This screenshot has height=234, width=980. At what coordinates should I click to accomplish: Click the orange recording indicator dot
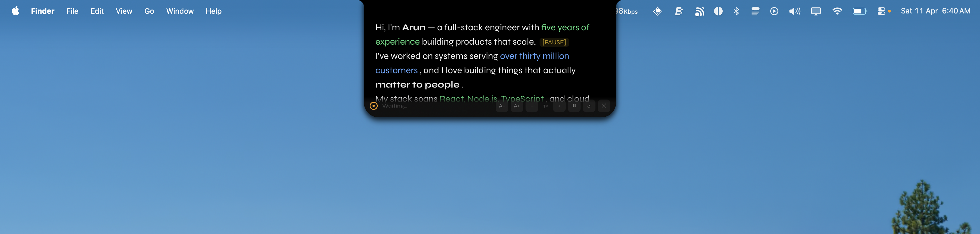pos(374,106)
